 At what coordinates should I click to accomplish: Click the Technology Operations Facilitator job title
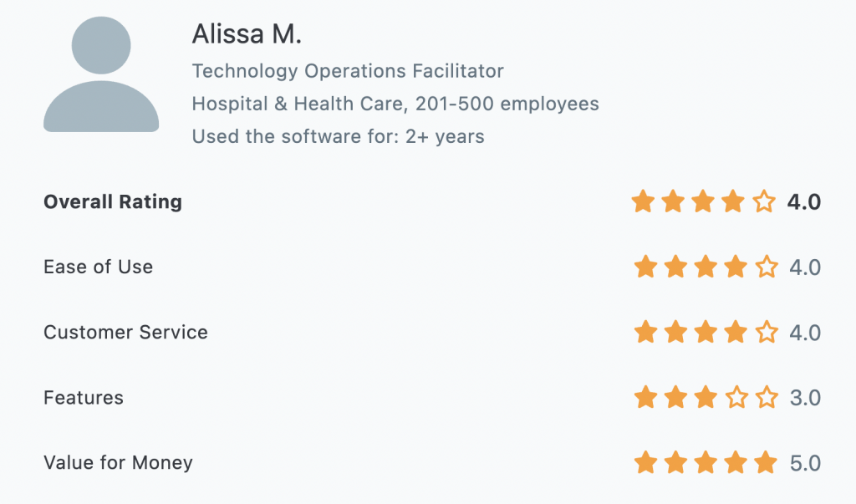tap(348, 71)
